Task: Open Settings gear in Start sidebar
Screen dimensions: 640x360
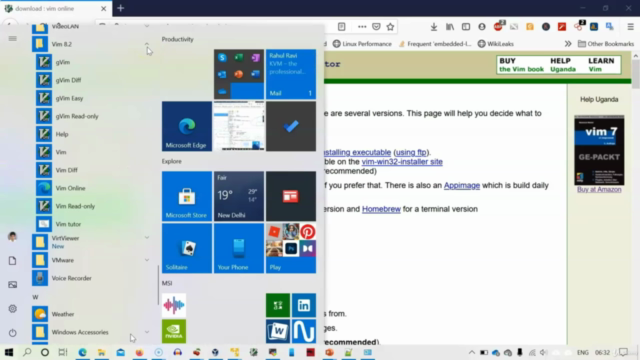Action: click(x=13, y=309)
